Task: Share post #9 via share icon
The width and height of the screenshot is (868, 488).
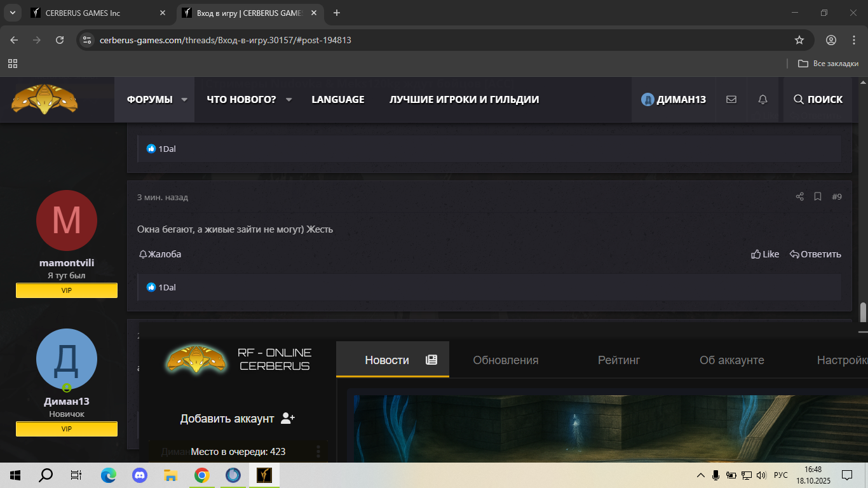Action: (800, 197)
